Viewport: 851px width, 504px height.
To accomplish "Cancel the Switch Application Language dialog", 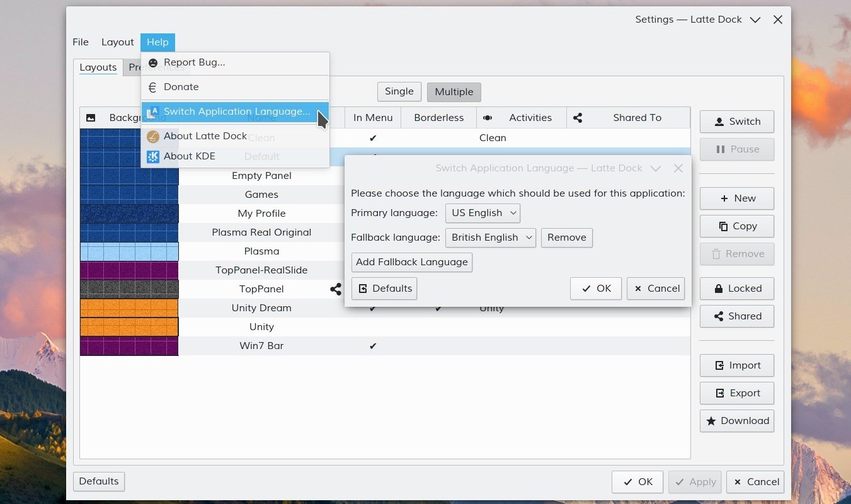I will pyautogui.click(x=656, y=289).
